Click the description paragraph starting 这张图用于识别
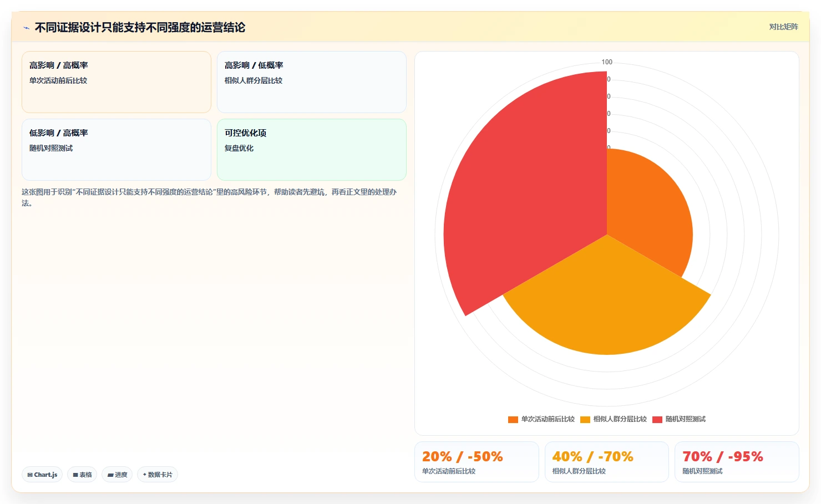Image resolution: width=821 pixels, height=504 pixels. [x=209, y=197]
